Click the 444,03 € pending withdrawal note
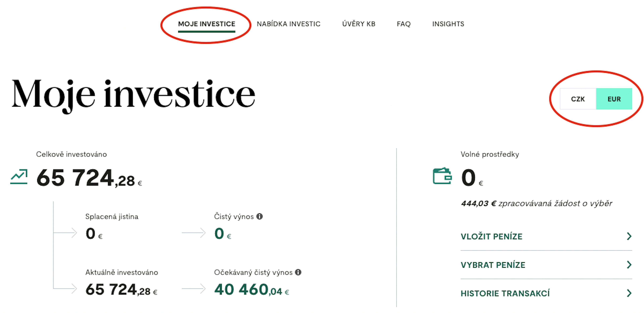The image size is (644, 313). (x=536, y=203)
